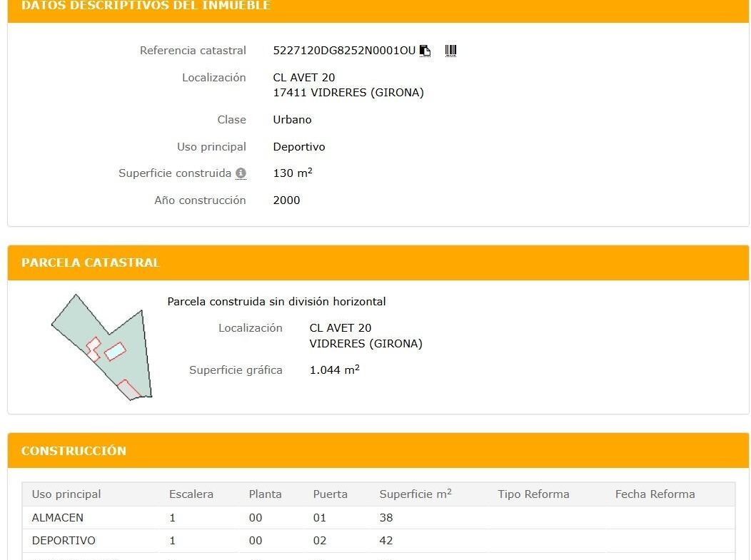The height and width of the screenshot is (560, 751).
Task: Click the DATOS DESCRIPTIVOS DEL INMUEBLE header
Action: [146, 6]
